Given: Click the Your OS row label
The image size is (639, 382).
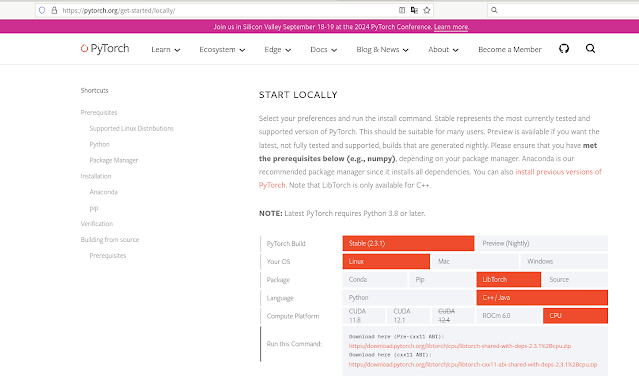Looking at the screenshot, I should pyautogui.click(x=278, y=261).
